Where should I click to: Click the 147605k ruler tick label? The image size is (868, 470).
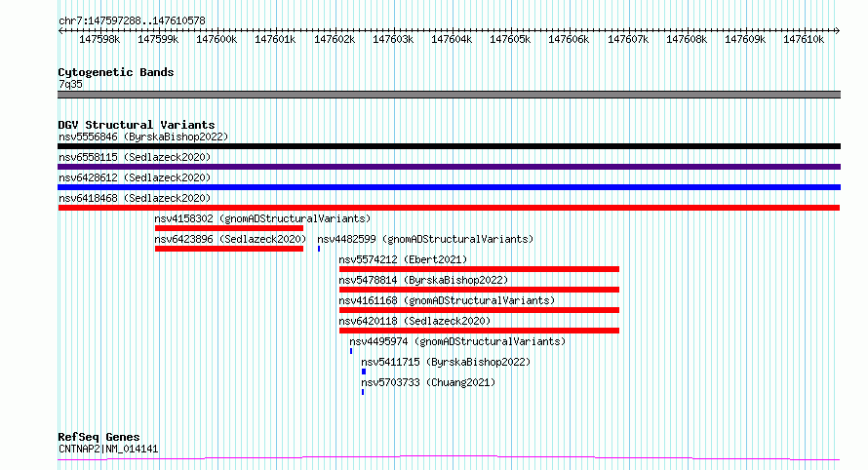click(x=510, y=40)
